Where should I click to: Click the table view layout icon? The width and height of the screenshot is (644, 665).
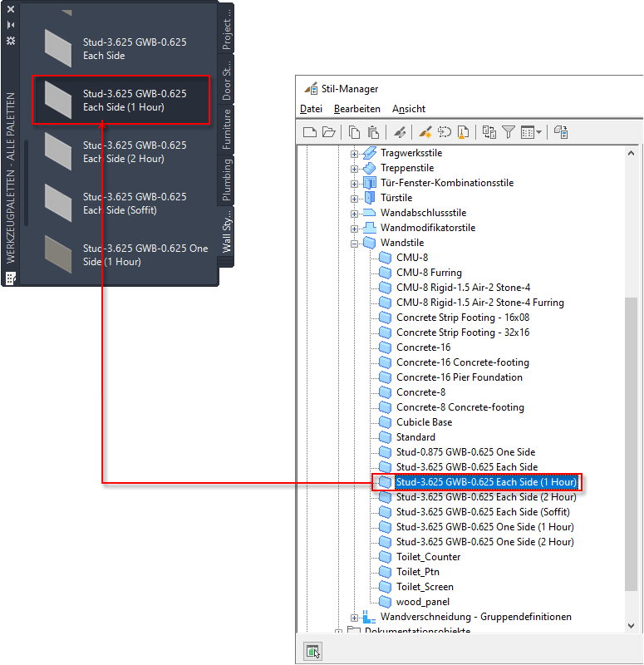click(528, 132)
